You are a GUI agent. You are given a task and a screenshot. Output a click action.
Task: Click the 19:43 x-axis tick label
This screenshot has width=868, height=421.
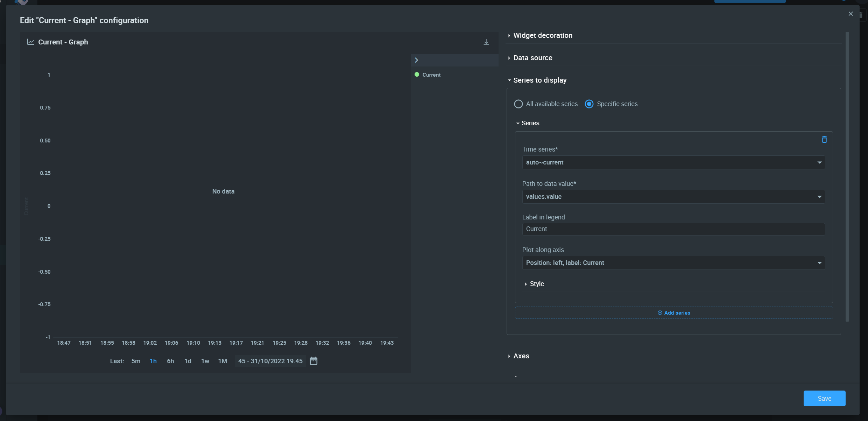coord(387,343)
